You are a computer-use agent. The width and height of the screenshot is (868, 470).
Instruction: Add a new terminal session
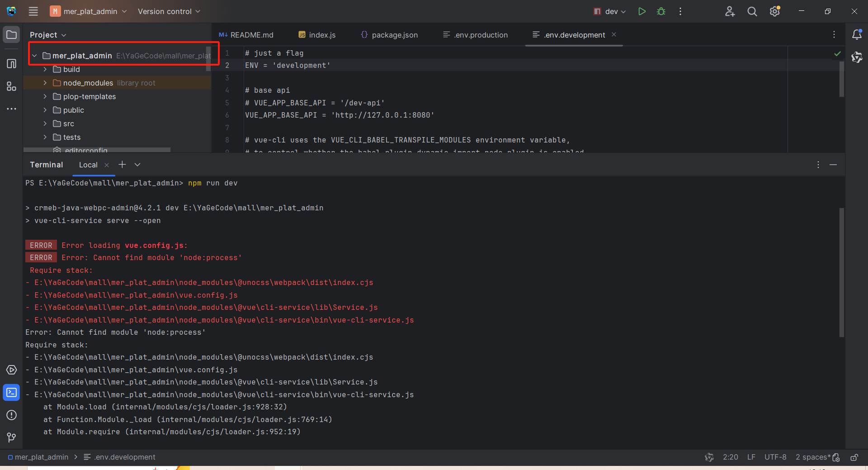pyautogui.click(x=122, y=165)
